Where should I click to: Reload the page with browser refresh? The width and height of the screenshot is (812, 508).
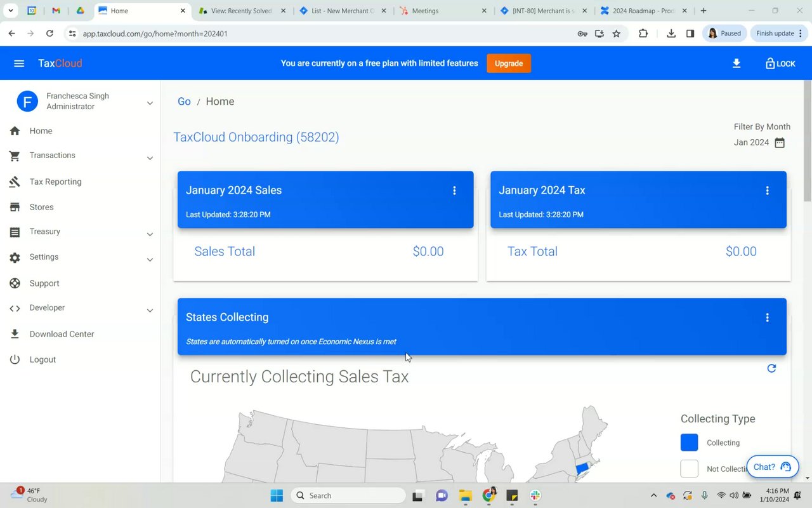coord(49,34)
